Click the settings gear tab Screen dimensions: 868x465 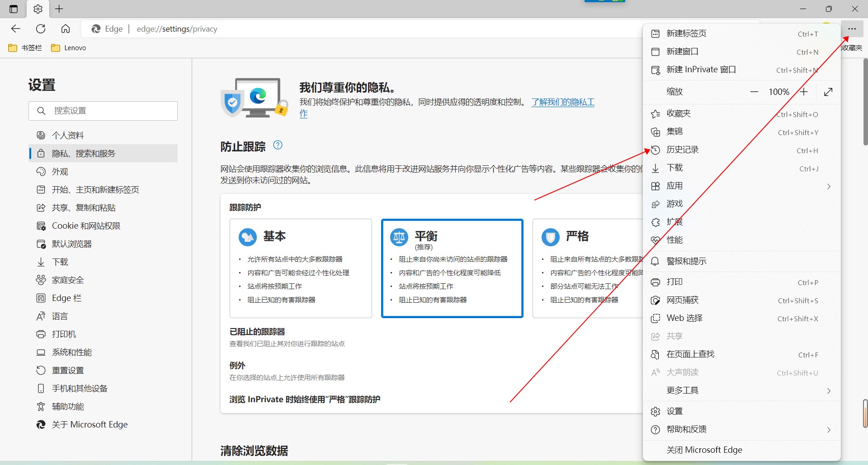coord(38,9)
